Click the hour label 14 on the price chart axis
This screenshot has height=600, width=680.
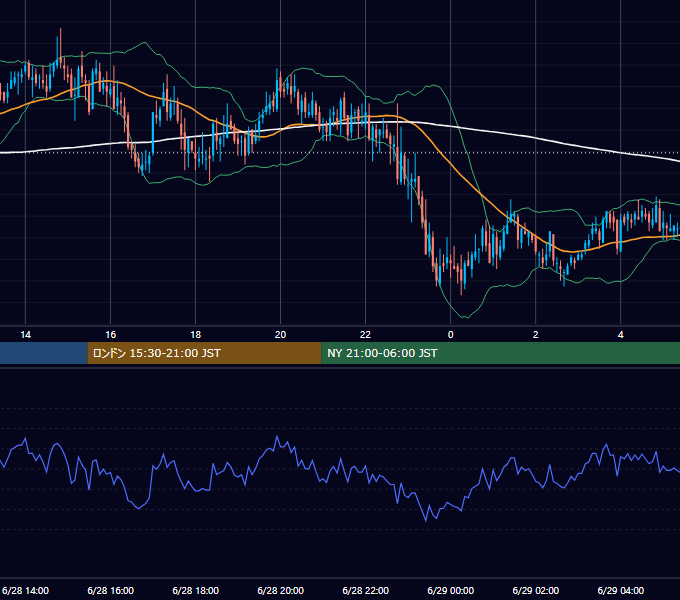(x=26, y=335)
